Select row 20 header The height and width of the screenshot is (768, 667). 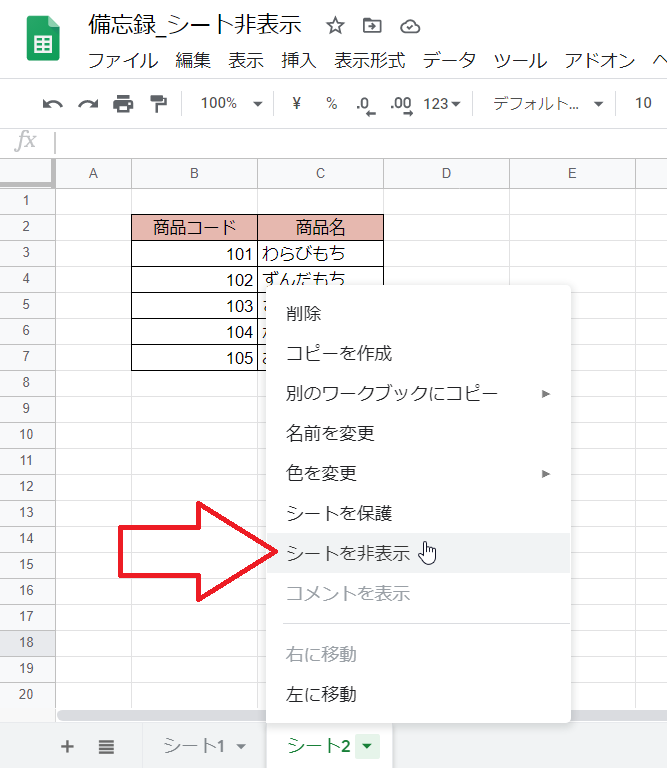pyautogui.click(x=27, y=695)
